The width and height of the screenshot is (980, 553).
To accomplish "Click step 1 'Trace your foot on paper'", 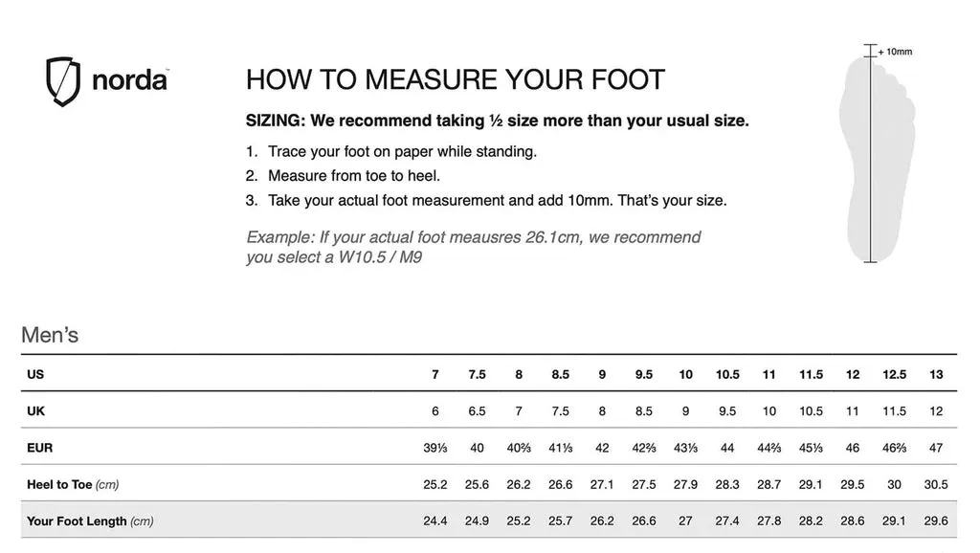I will [x=402, y=151].
